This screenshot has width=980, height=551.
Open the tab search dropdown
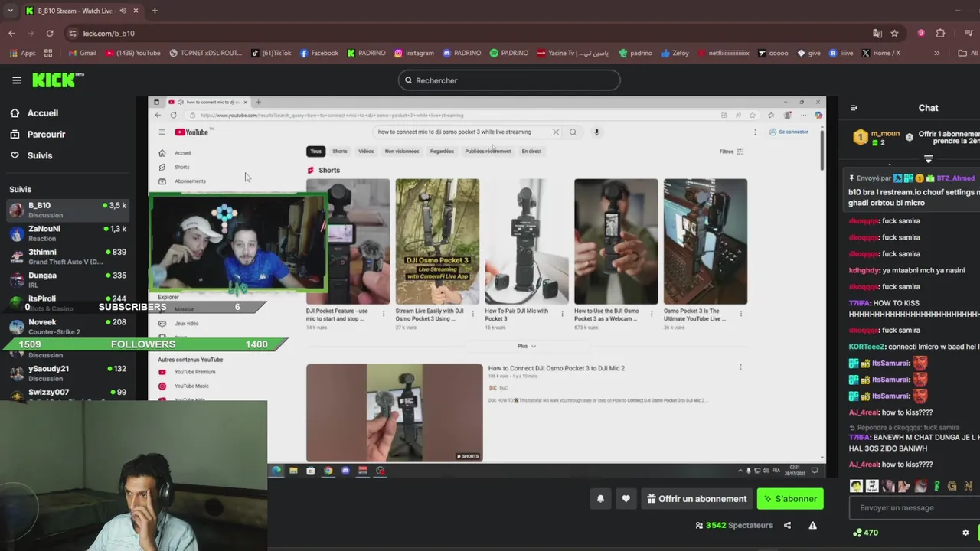click(10, 11)
